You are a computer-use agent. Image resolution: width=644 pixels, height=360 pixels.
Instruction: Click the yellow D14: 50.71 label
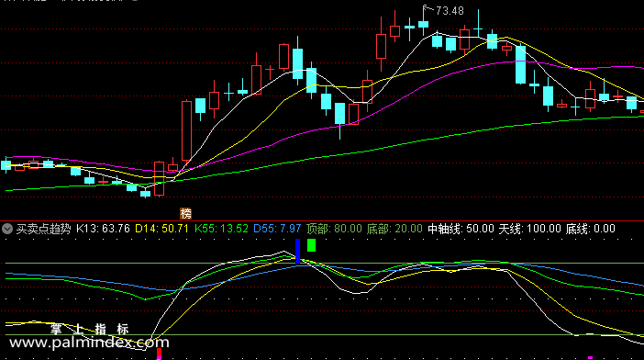(x=161, y=229)
